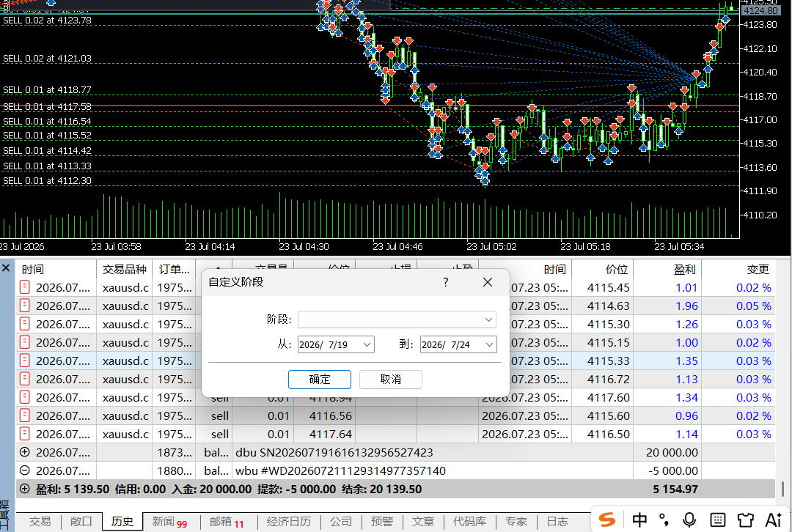The image size is (792, 532).
Task: Switch to the 新闻 tab
Action: coord(169,522)
